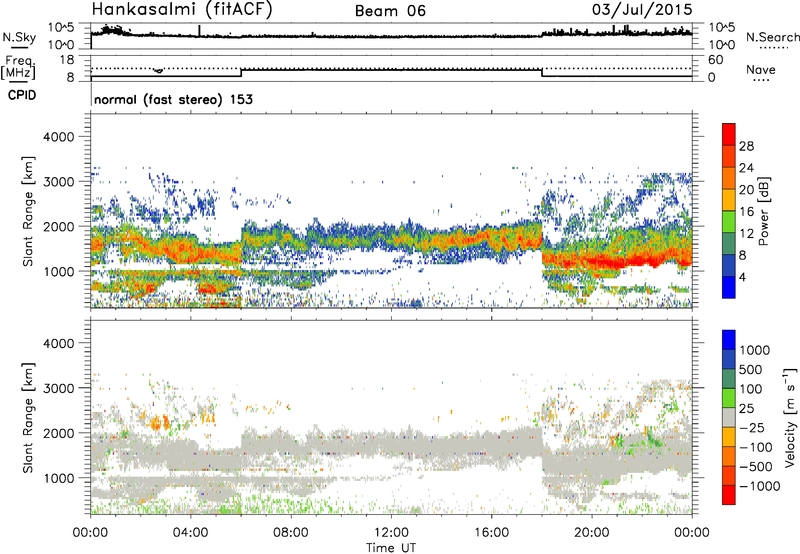Select the CPID row label

tap(22, 95)
